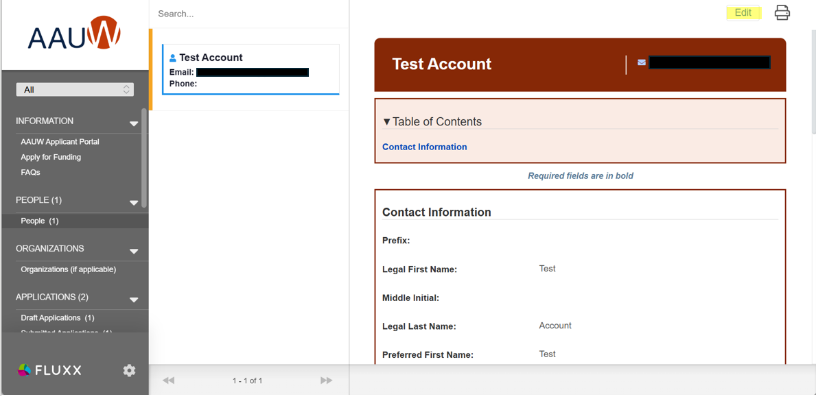816x396 pixels.
Task: Open settings gear in sidebar footer
Action: pos(129,371)
